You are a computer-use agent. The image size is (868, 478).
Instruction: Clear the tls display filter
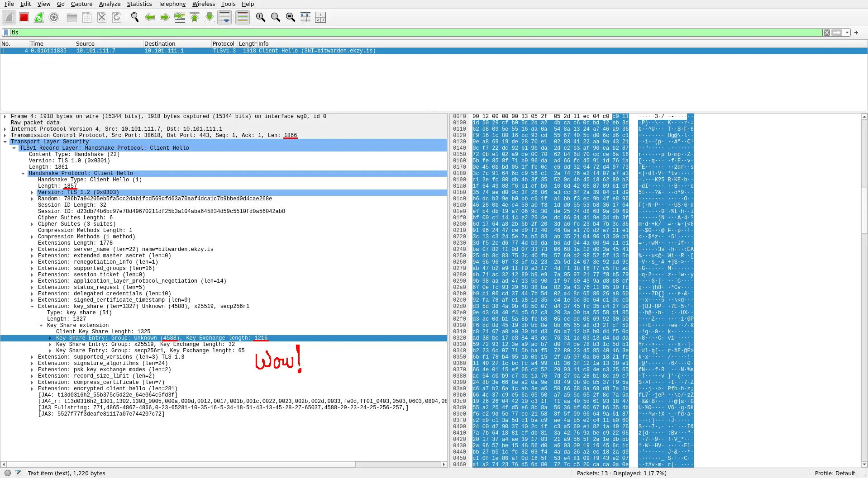point(827,33)
